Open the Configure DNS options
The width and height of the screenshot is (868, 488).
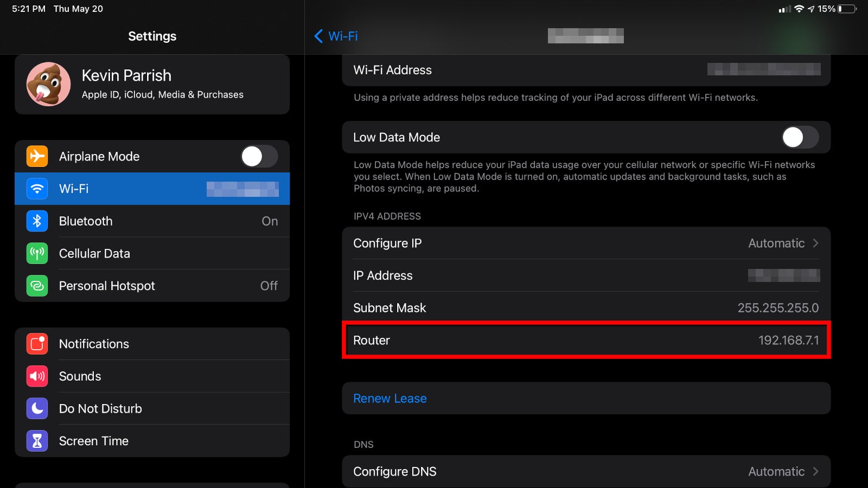(586, 471)
